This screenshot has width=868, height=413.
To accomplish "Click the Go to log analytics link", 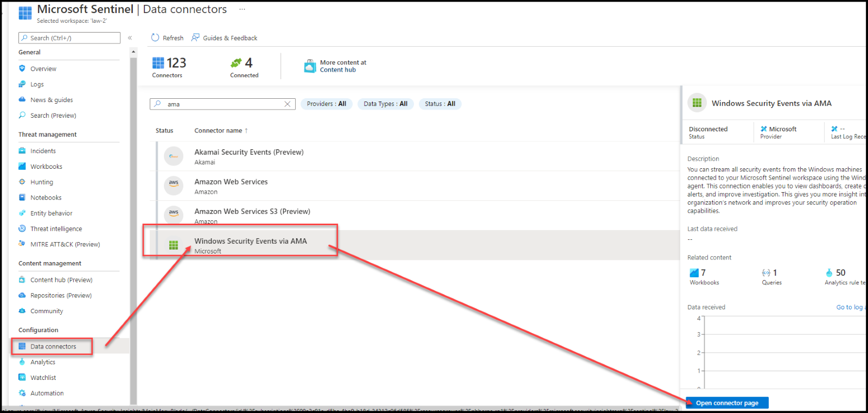I will pos(851,307).
